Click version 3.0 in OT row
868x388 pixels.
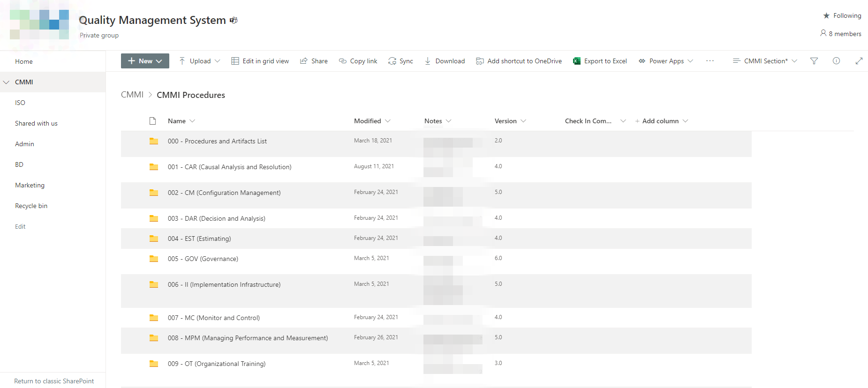498,363
